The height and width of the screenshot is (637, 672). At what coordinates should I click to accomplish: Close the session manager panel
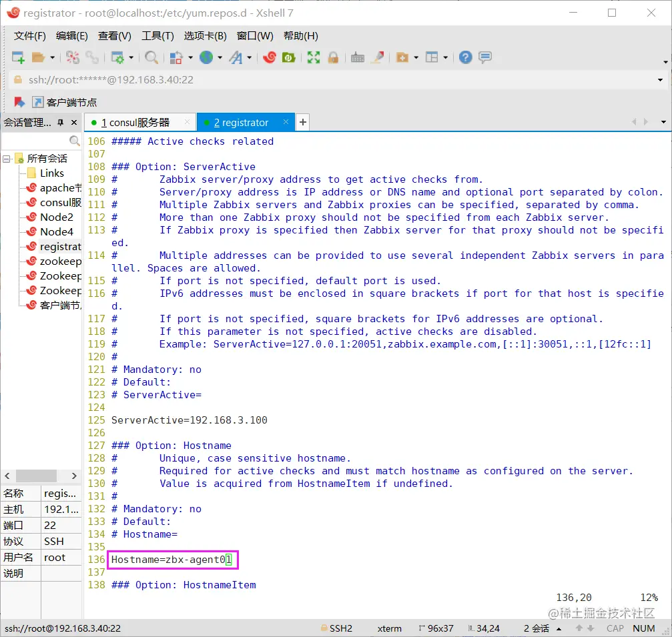74,123
